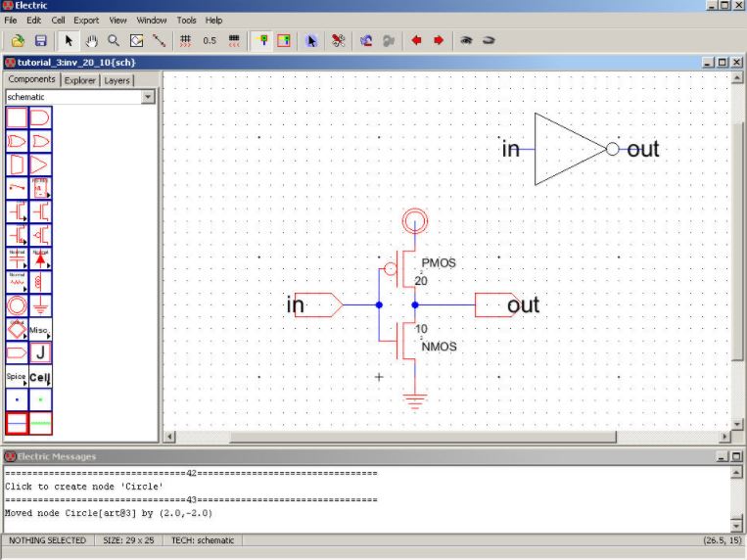The image size is (747, 560).
Task: Expand the Misc component submenu
Action: tap(41, 330)
